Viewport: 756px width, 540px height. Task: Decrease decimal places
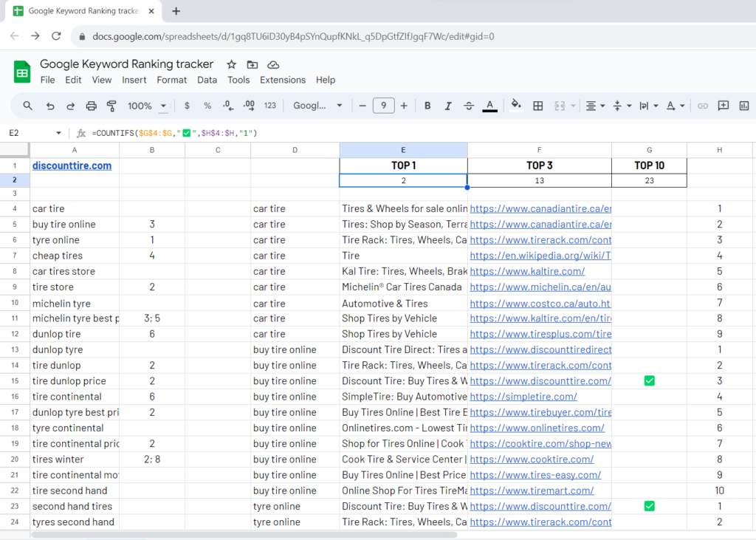pos(228,106)
